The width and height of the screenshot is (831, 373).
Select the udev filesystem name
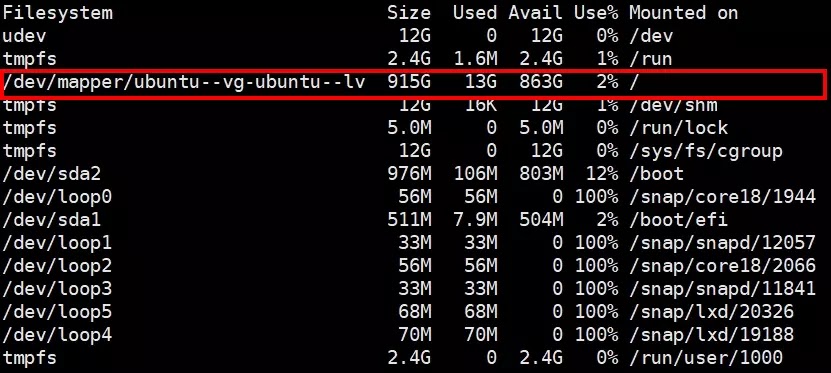coord(25,36)
